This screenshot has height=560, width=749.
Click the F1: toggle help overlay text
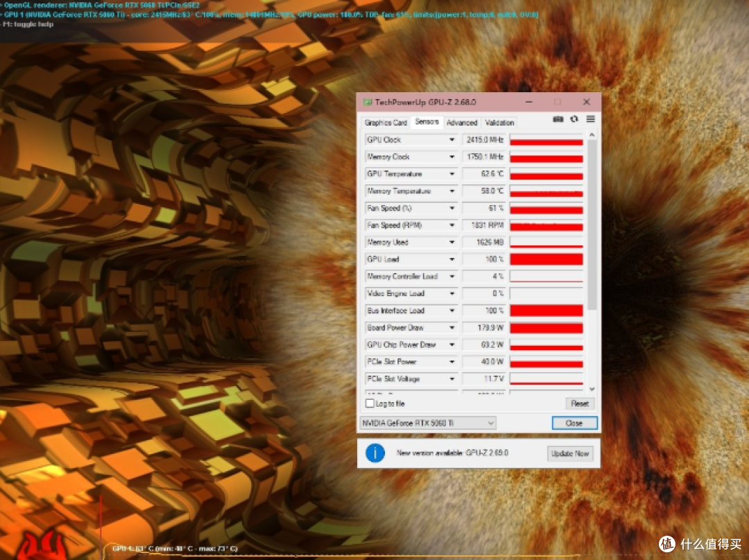(28, 24)
